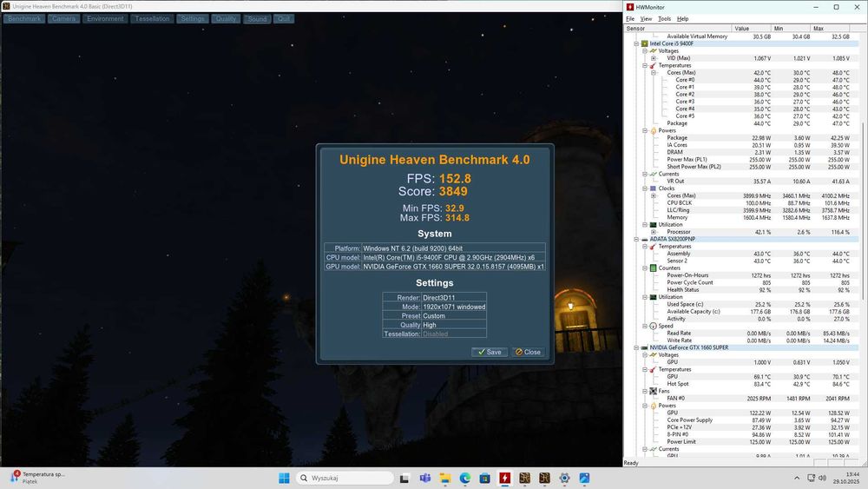Viewport: 868px width, 489px height.
Task: Expand the Processor utilization row
Action: [654, 232]
